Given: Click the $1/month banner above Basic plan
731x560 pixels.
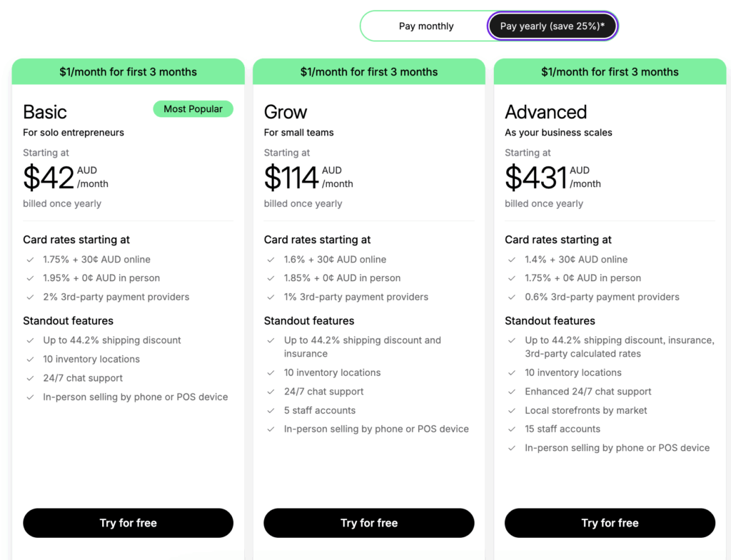Looking at the screenshot, I should point(128,72).
